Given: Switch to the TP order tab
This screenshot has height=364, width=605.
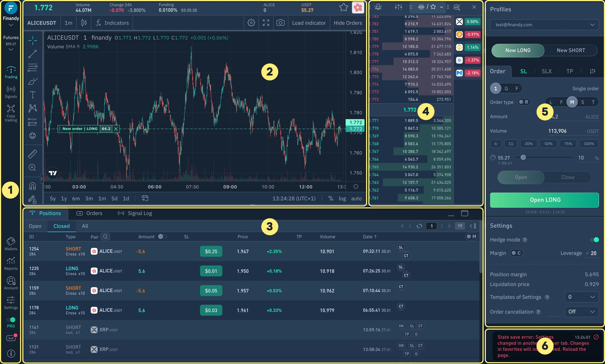Looking at the screenshot, I should click(x=570, y=71).
